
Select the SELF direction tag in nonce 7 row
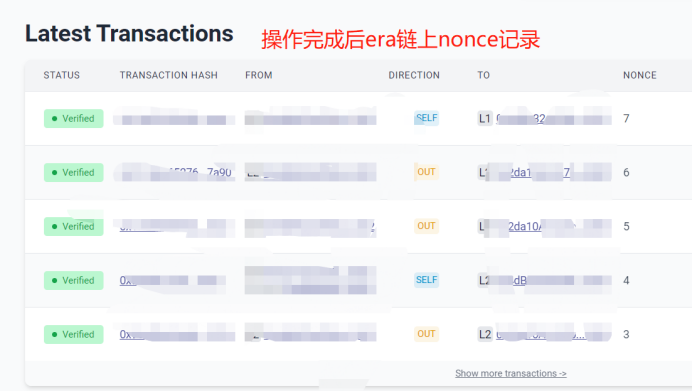(x=426, y=118)
